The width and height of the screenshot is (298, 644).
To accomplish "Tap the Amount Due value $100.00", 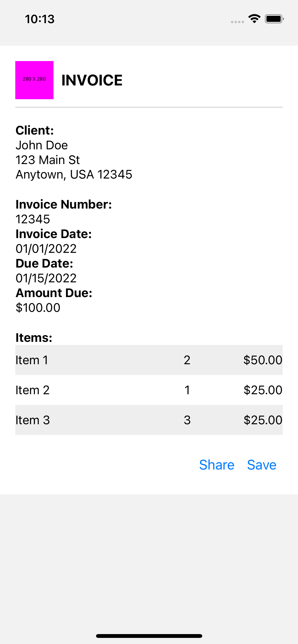I will 38,308.
